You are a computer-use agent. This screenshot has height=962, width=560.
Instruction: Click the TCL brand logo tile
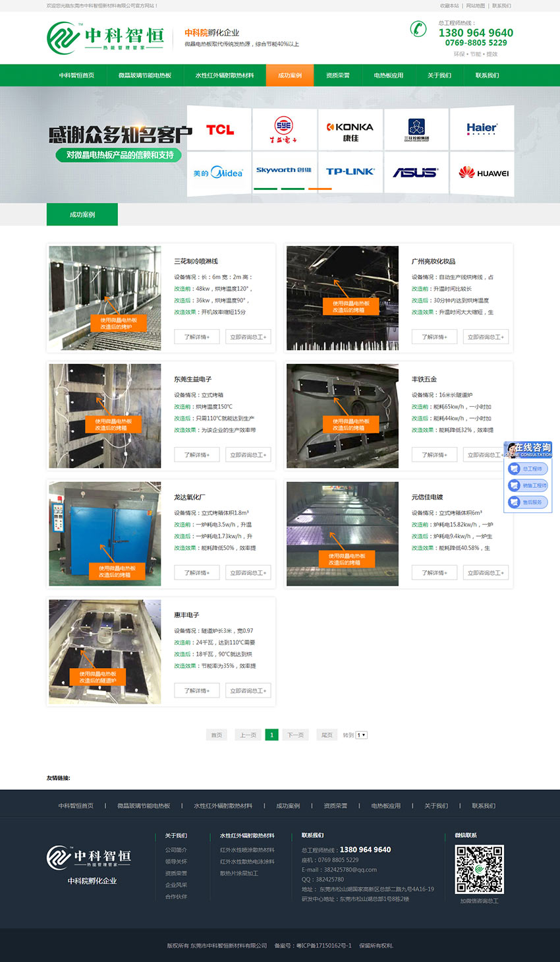[219, 129]
